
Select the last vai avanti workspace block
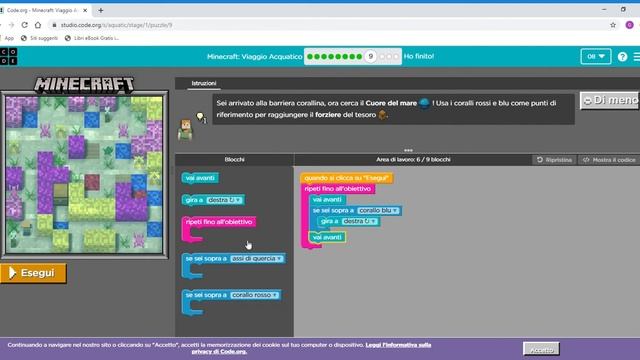(x=327, y=237)
